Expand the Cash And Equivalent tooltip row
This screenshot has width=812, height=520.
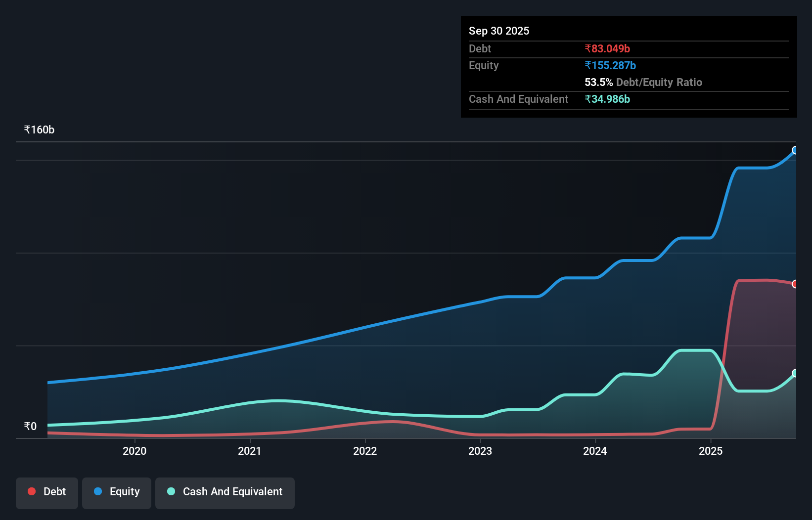coord(518,99)
